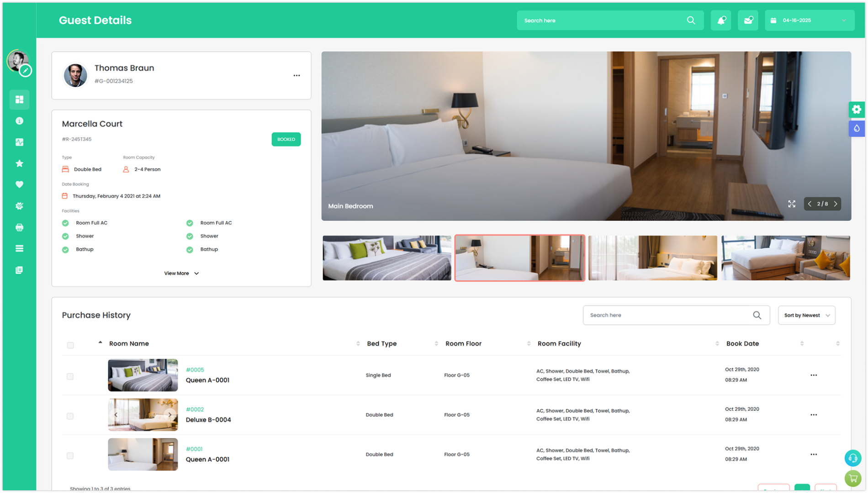Open the notifications bell
The height and width of the screenshot is (493, 868).
tap(721, 21)
